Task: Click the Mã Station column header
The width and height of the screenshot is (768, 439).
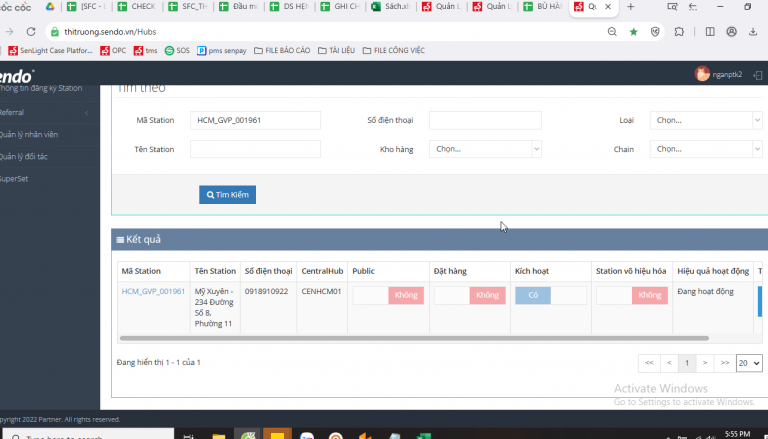Action: click(154, 271)
